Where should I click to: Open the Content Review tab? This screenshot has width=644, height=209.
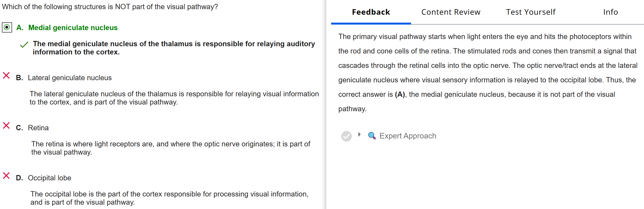click(451, 12)
